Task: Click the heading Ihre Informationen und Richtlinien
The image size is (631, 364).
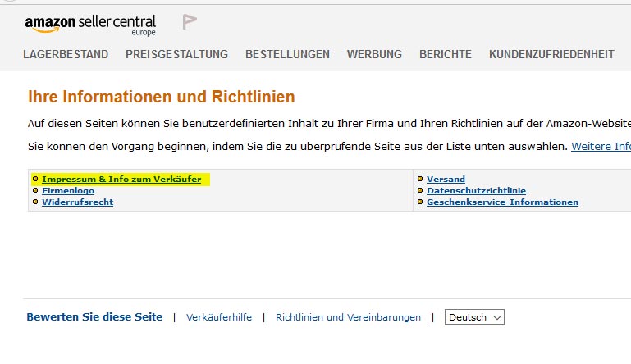Action: point(162,97)
